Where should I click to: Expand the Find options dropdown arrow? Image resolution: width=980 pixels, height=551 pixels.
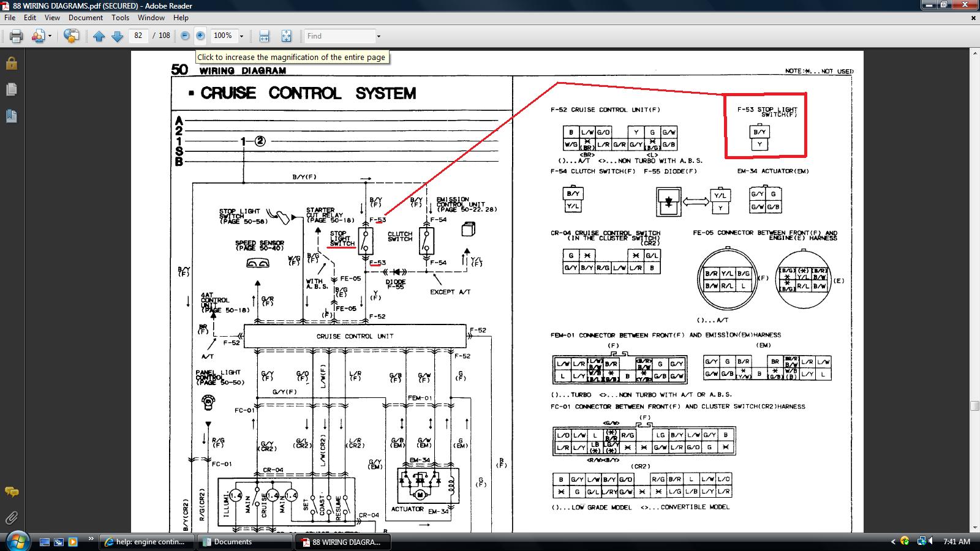coord(379,36)
